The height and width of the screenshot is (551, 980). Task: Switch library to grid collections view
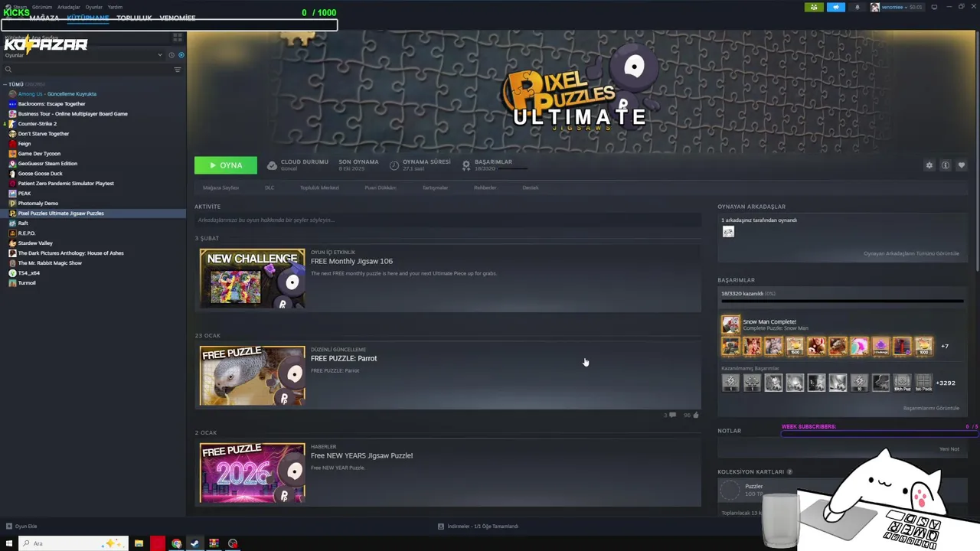tap(178, 37)
